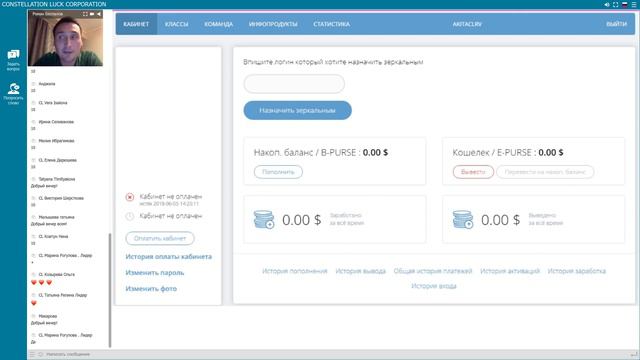Viewport: 640px width, 360px height.
Task: Click the Пополнить button under B-PURSE
Action: [x=278, y=172]
